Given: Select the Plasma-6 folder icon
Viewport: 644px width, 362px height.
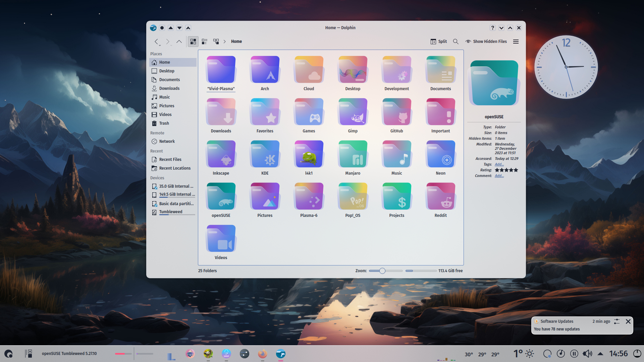Looking at the screenshot, I should click(309, 196).
